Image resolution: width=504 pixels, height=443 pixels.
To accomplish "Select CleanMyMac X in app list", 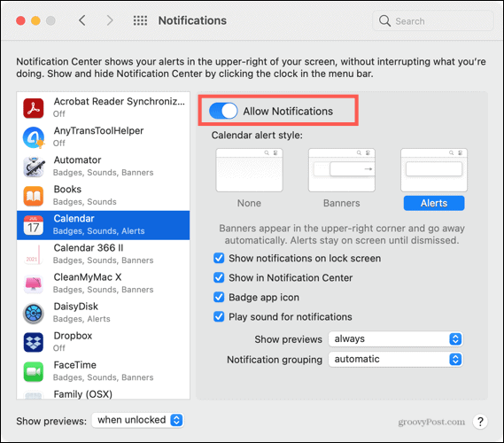I will click(x=103, y=284).
